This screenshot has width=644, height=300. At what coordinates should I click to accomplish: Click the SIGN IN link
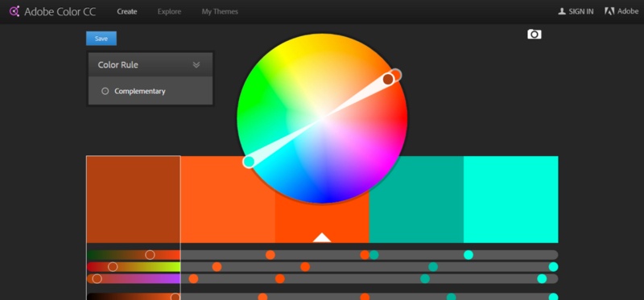click(x=580, y=11)
